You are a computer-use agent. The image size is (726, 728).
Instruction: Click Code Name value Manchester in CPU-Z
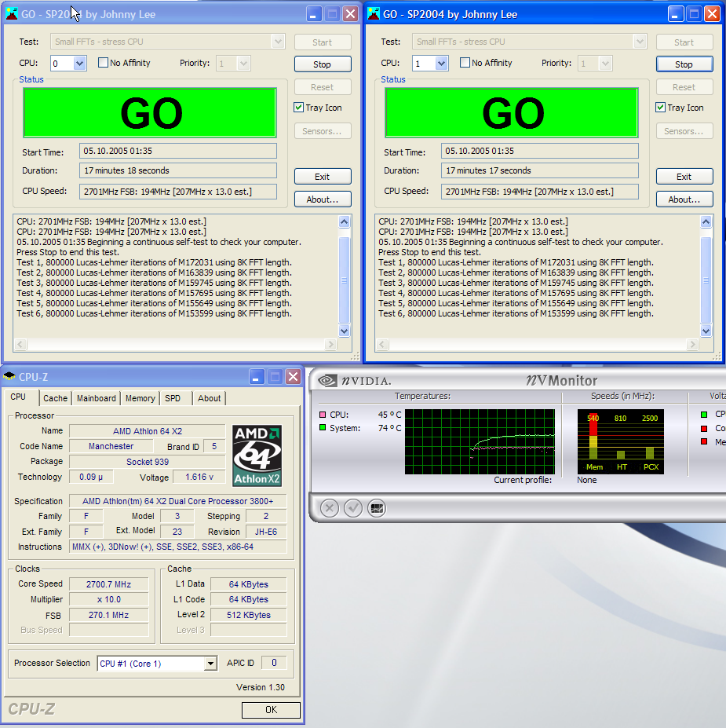(x=111, y=446)
